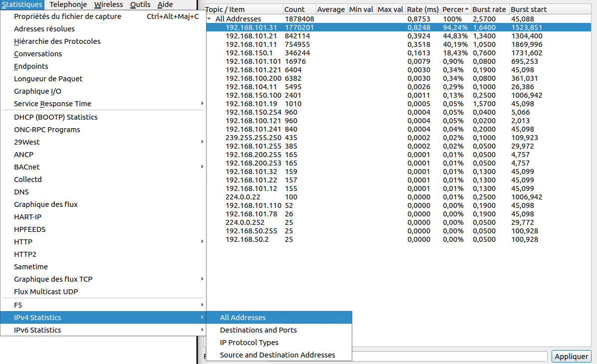This screenshot has height=364, width=597.
Task: Open the Aide menu
Action: [x=165, y=4]
